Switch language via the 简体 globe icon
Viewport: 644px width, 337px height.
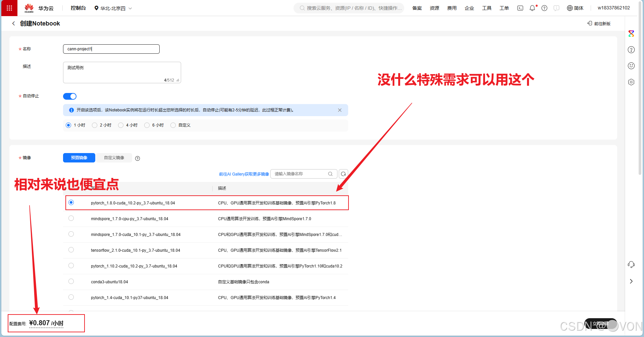tap(575, 8)
